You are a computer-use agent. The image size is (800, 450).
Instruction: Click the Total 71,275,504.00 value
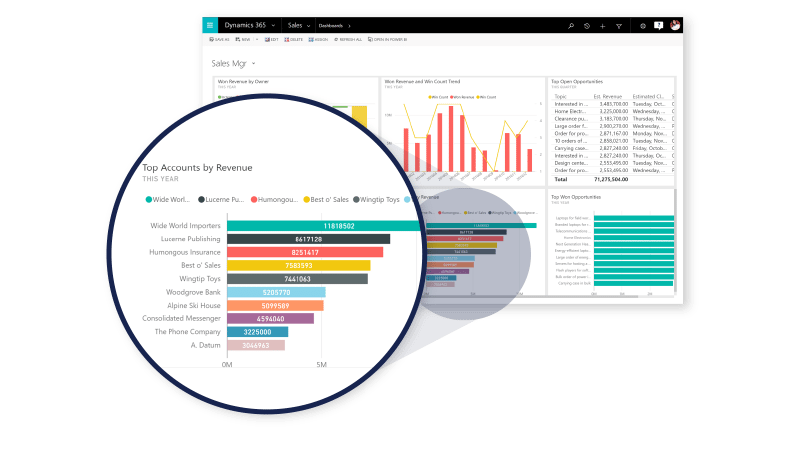pos(611,180)
